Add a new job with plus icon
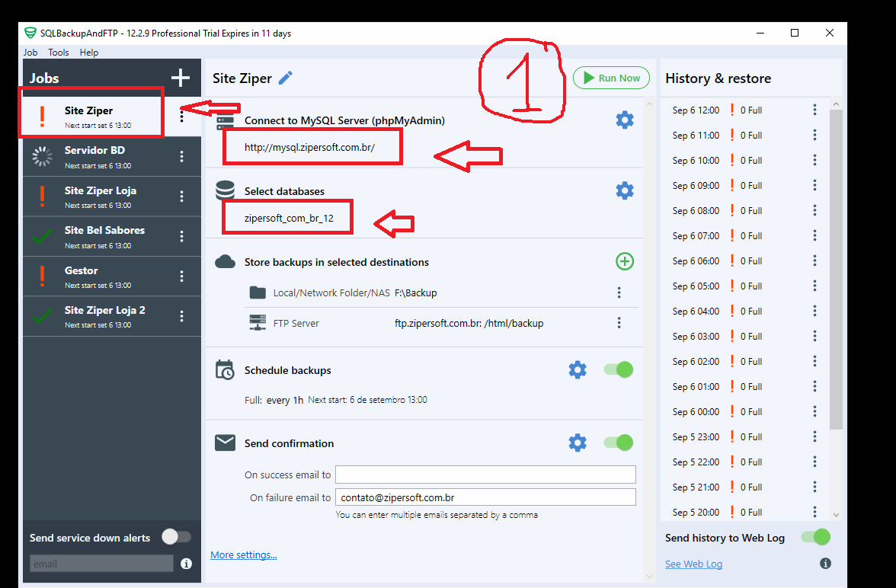 tap(181, 78)
